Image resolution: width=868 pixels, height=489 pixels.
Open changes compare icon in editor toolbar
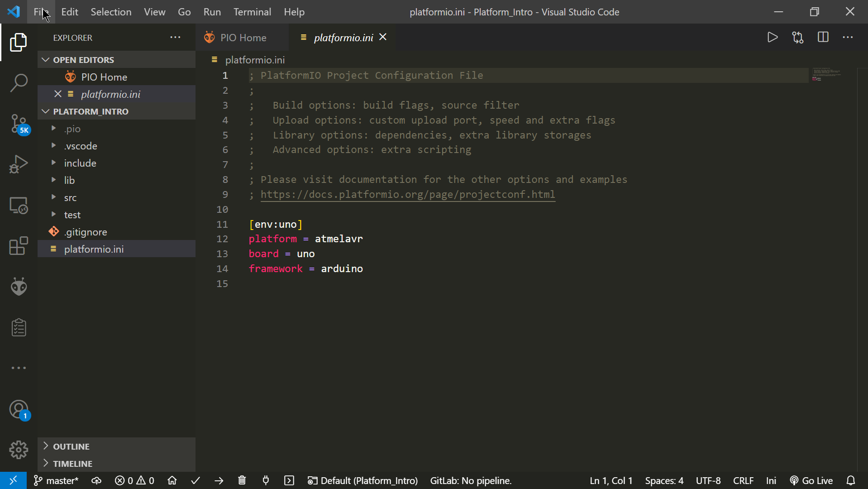point(798,37)
